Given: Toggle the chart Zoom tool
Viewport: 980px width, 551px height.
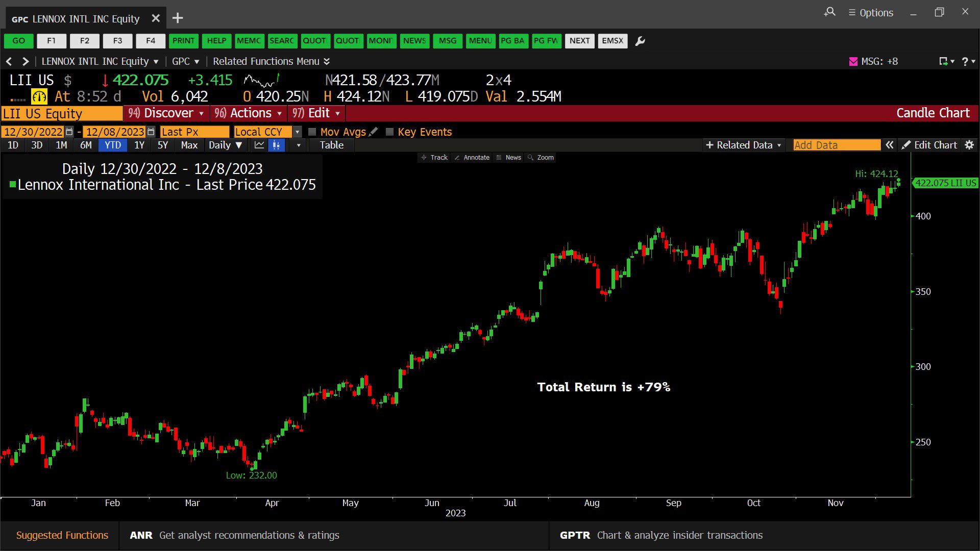Looking at the screenshot, I should click(x=541, y=157).
